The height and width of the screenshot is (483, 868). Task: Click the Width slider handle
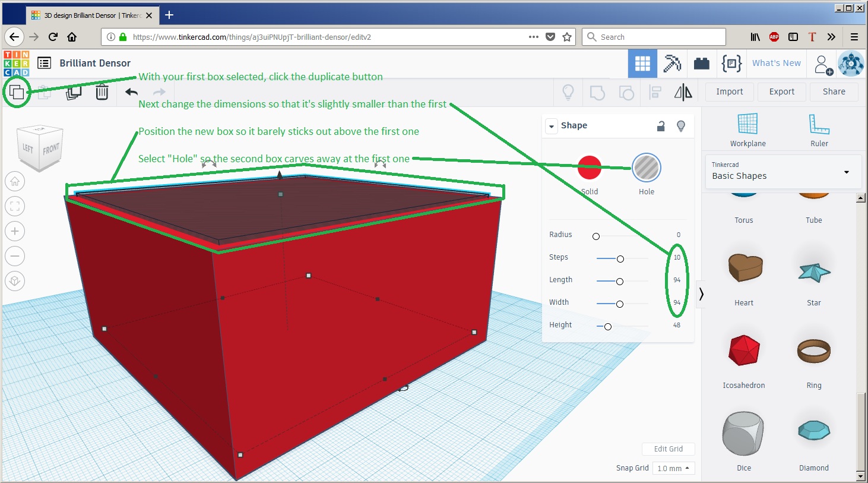620,304
